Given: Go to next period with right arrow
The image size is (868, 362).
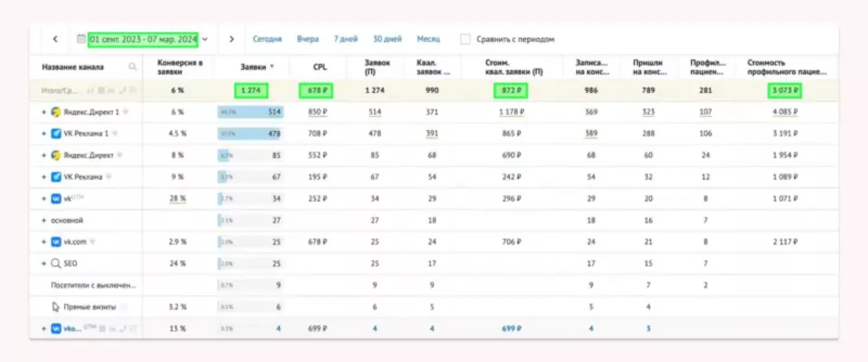Looking at the screenshot, I should pyautogui.click(x=231, y=39).
